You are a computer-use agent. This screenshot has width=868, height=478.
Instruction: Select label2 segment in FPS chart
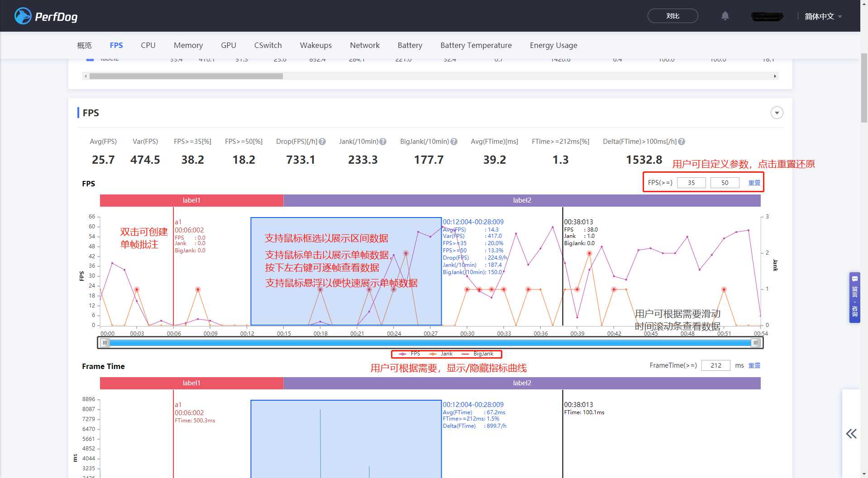tap(522, 200)
